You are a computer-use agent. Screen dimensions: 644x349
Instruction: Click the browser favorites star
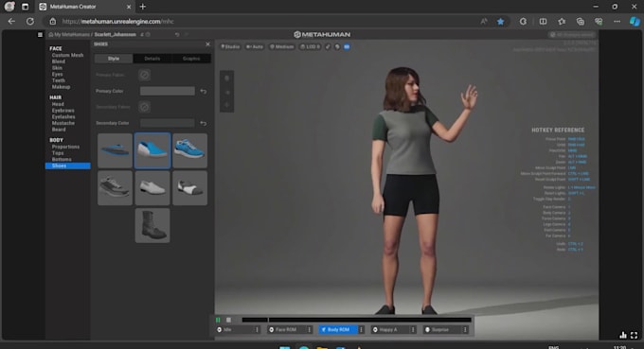(x=501, y=22)
